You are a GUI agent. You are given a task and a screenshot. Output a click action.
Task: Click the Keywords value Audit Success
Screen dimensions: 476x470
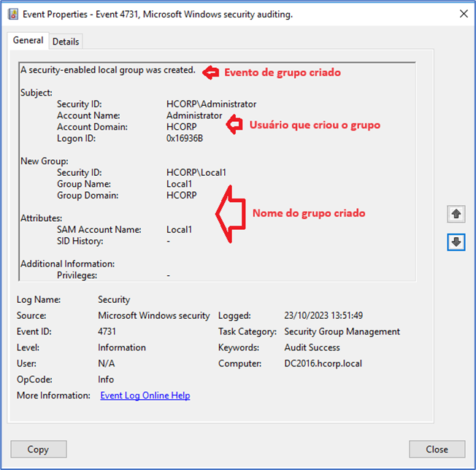click(312, 347)
